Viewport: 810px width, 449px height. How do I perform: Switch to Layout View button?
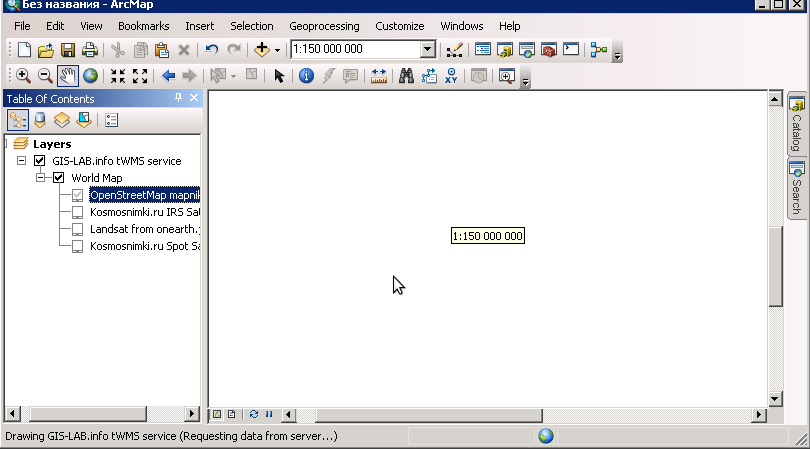(x=231, y=414)
